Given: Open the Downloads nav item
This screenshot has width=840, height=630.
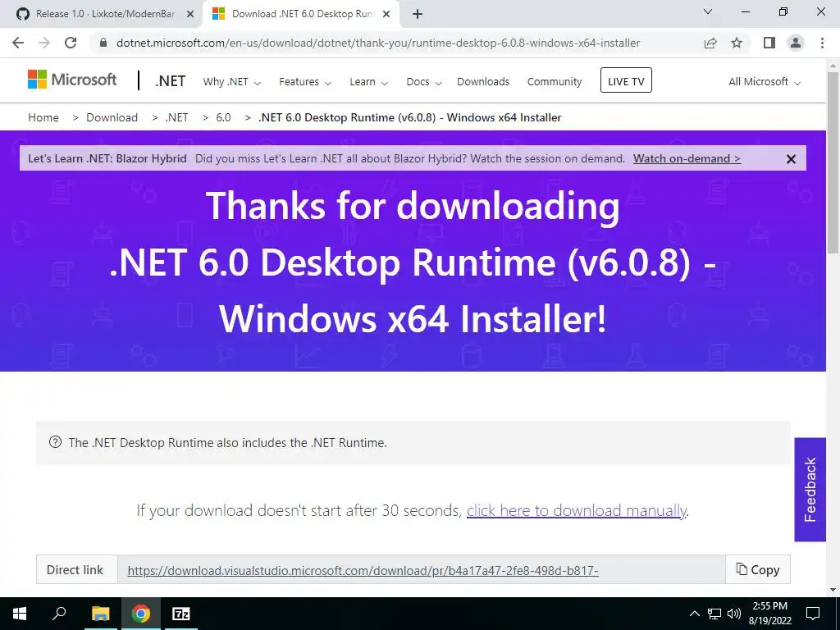Looking at the screenshot, I should tap(483, 81).
